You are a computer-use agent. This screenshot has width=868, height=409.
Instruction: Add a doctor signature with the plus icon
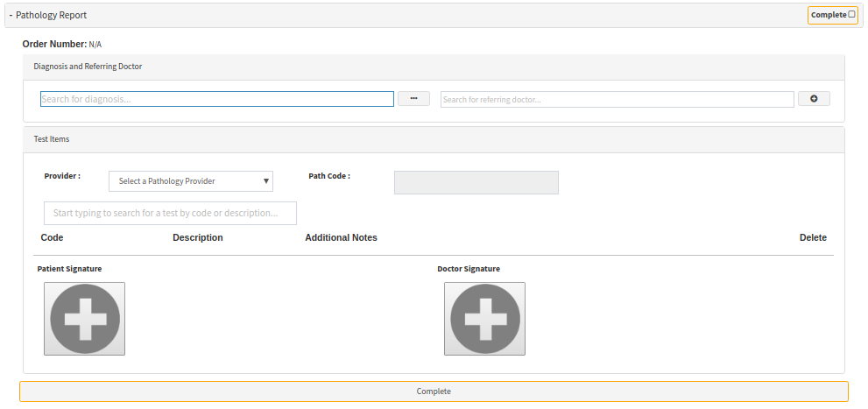click(484, 319)
